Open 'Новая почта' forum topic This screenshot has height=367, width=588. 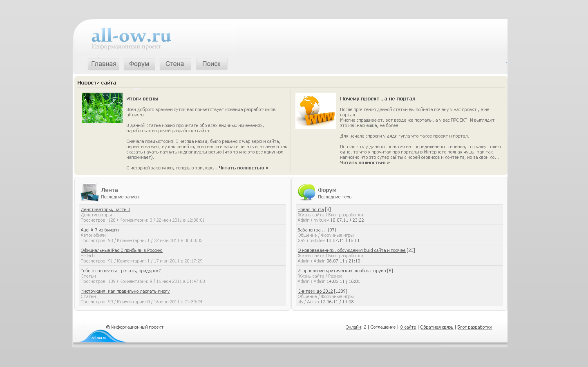(x=311, y=209)
